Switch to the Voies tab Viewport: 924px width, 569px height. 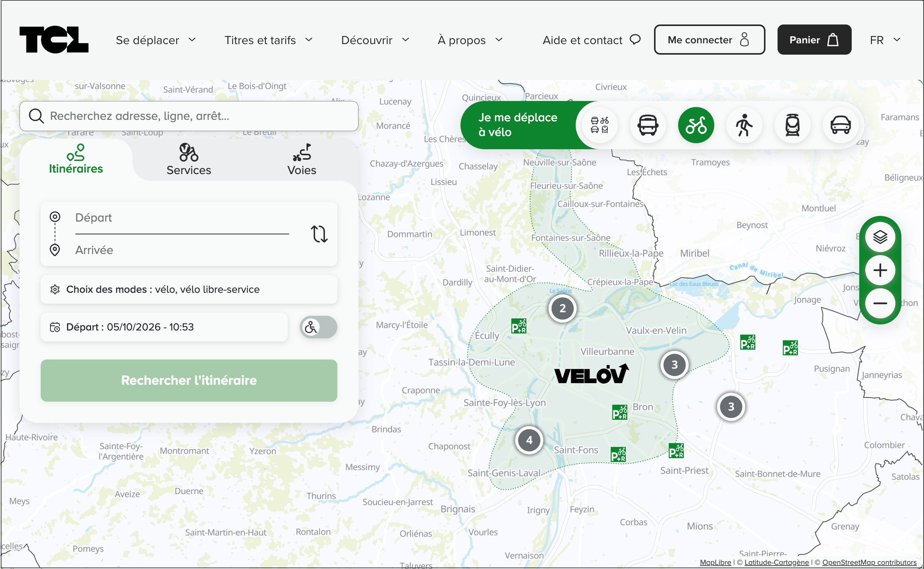[x=302, y=160]
